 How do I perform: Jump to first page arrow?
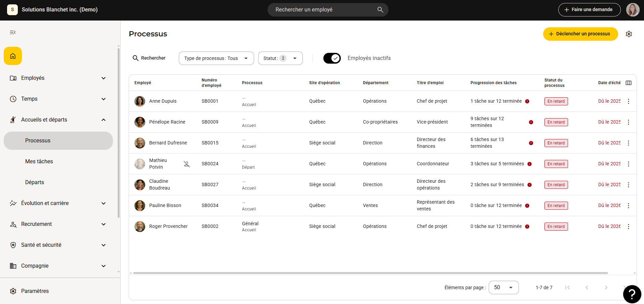(567, 288)
